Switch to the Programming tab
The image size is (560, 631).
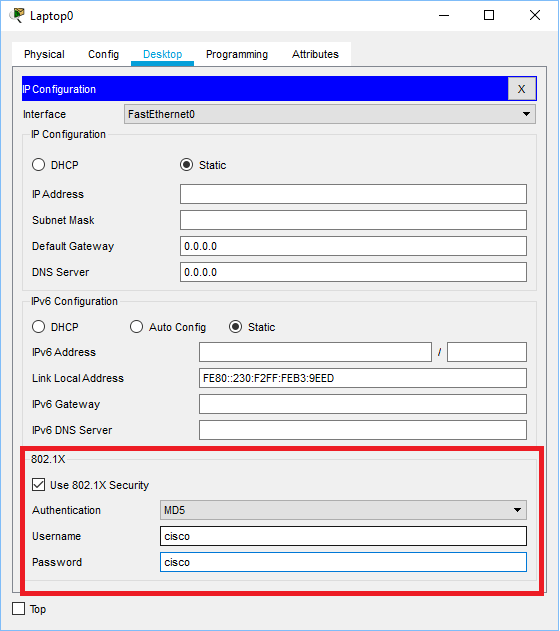237,54
